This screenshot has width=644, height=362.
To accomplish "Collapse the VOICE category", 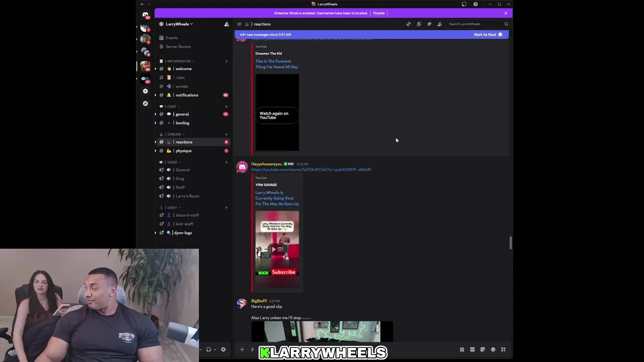I will tap(173, 162).
